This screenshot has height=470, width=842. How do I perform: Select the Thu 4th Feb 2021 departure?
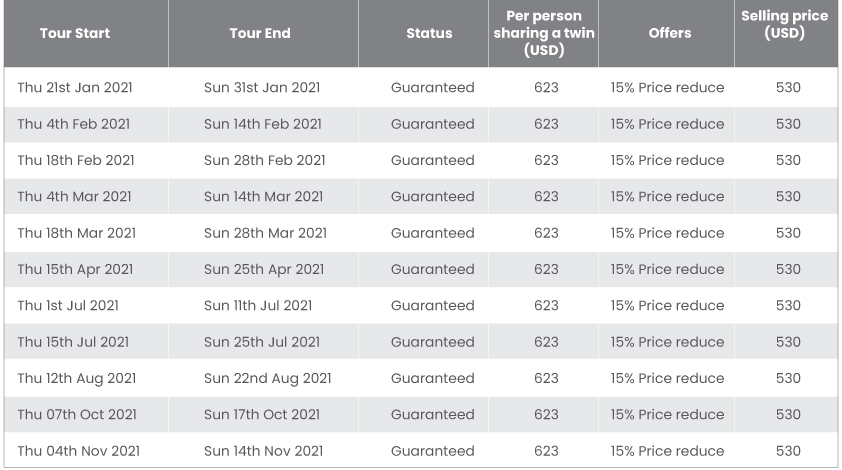tap(74, 124)
